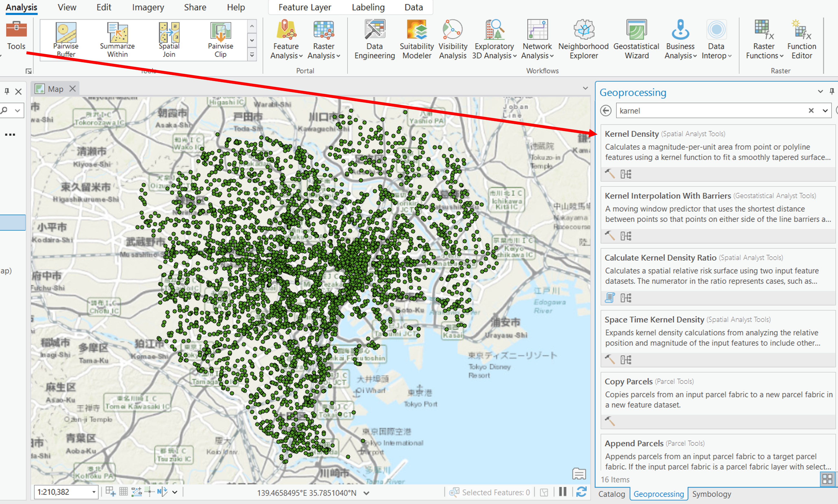Expand Business Analysis dropdown

[x=695, y=56]
